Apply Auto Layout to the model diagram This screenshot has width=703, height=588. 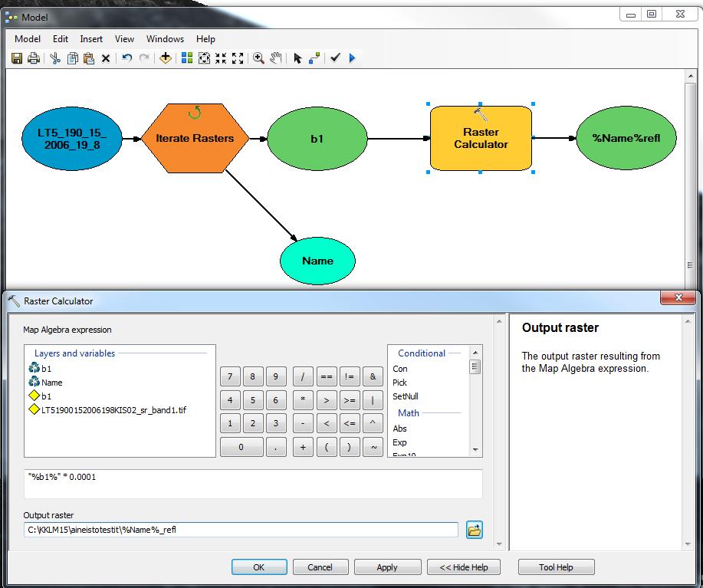click(x=187, y=58)
